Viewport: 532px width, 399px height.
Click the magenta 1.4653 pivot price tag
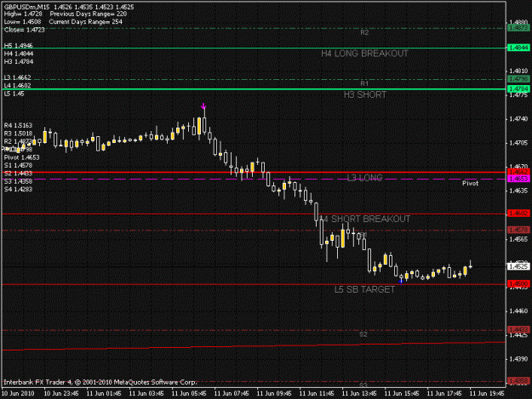tap(518, 179)
